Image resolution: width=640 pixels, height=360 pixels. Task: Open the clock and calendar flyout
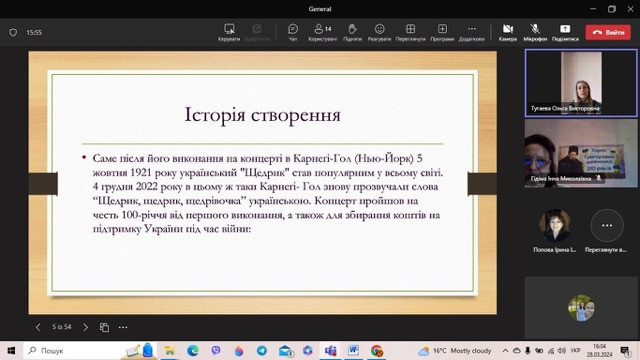[x=600, y=351]
